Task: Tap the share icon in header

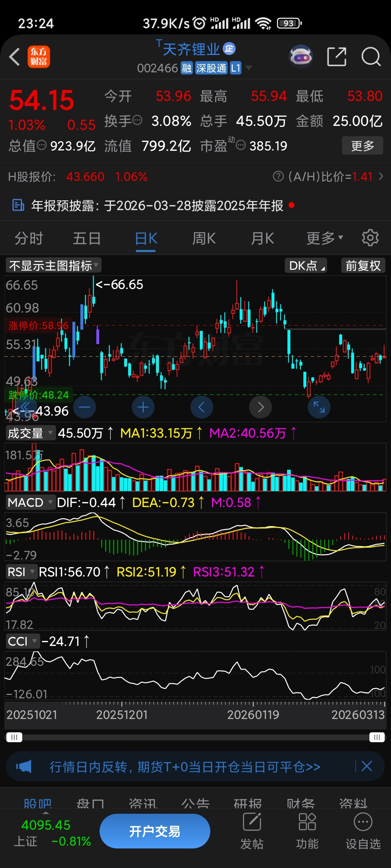Action: pos(337,57)
